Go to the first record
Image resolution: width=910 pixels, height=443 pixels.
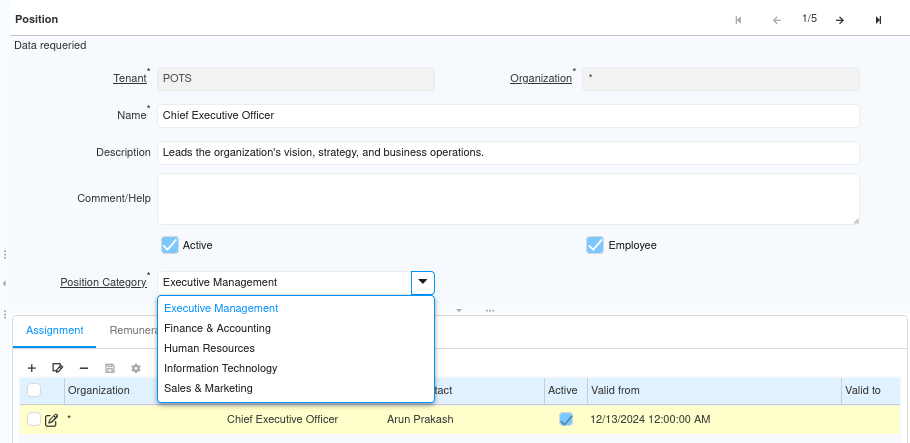(x=738, y=20)
